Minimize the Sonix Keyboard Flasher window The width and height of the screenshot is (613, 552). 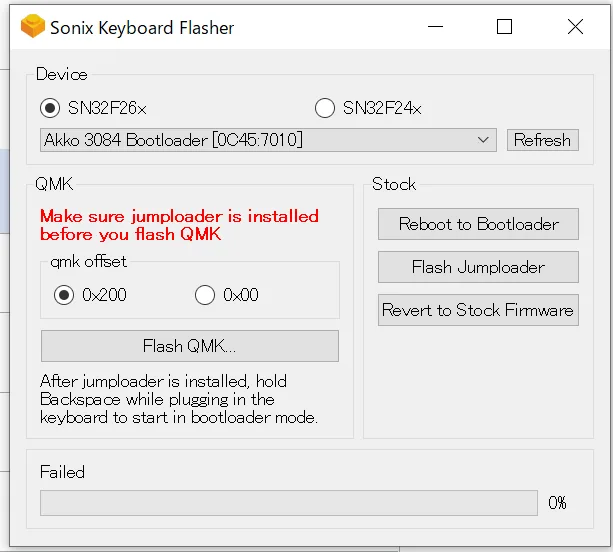[x=435, y=27]
